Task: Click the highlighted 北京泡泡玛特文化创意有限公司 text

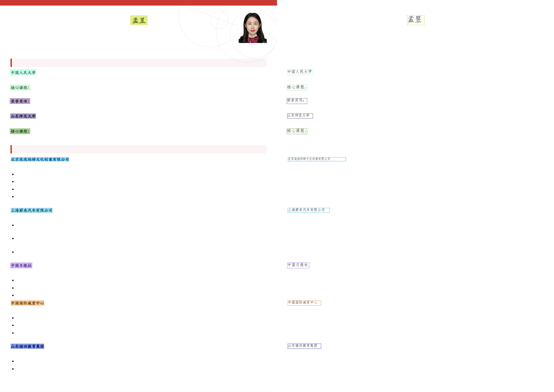Action: [40, 159]
